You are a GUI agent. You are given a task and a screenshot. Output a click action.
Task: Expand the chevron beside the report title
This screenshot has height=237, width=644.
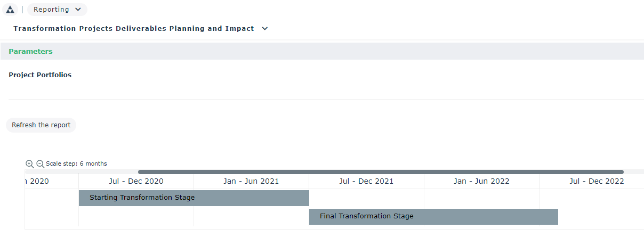[265, 29]
